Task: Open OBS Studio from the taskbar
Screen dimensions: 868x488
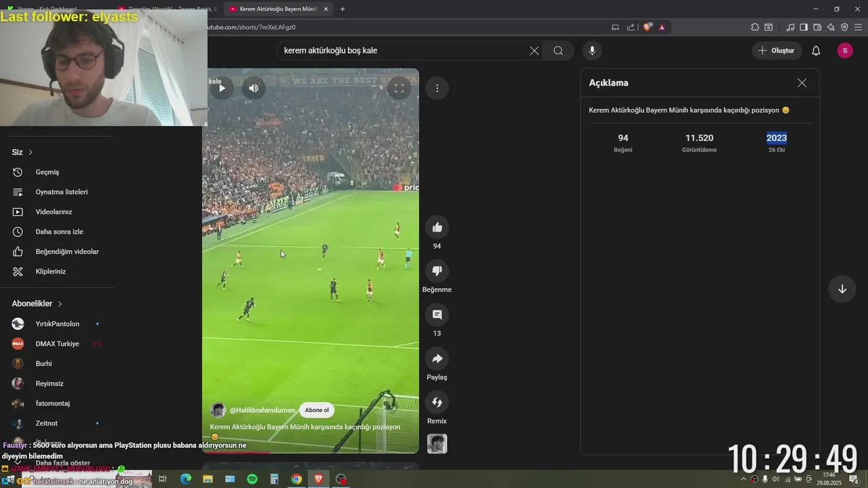Action: 341,479
